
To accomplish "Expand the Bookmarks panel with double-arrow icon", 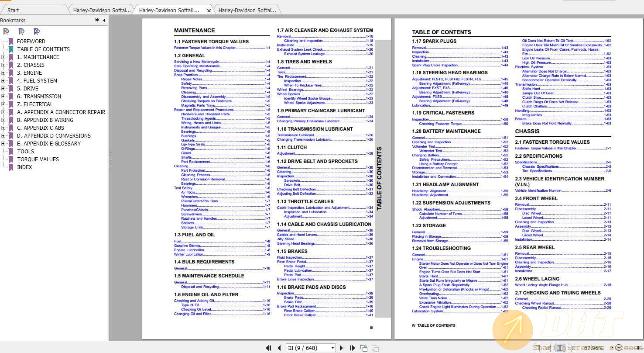I will pos(97,20).
